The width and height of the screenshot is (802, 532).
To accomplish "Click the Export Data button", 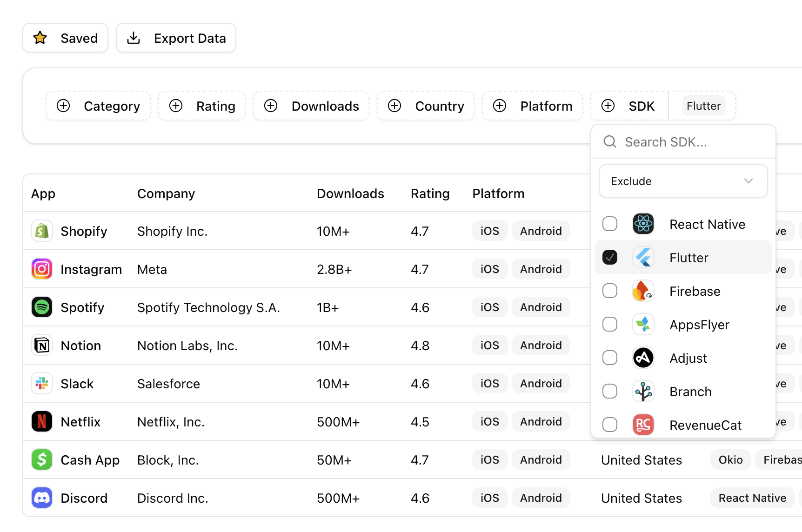I will (176, 38).
